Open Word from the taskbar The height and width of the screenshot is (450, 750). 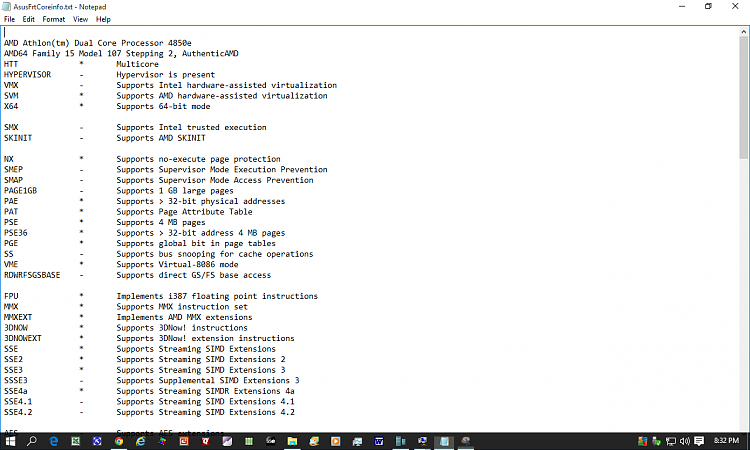click(x=379, y=441)
